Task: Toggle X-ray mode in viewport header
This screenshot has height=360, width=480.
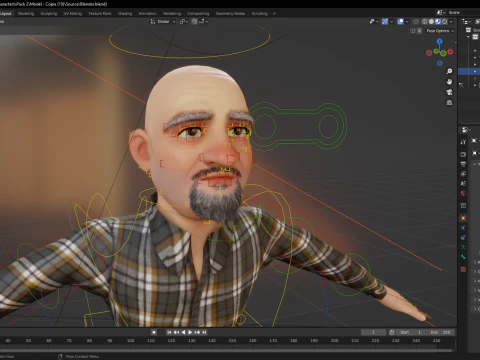Action: pos(416,22)
